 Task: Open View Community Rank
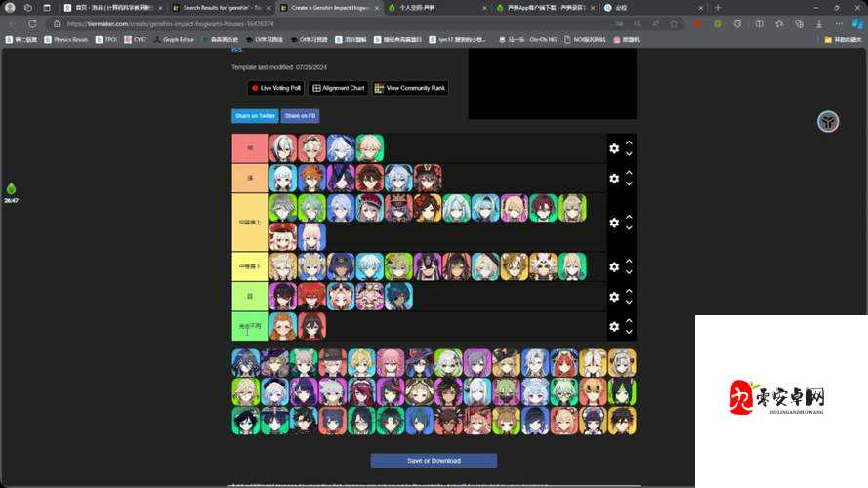(x=410, y=88)
